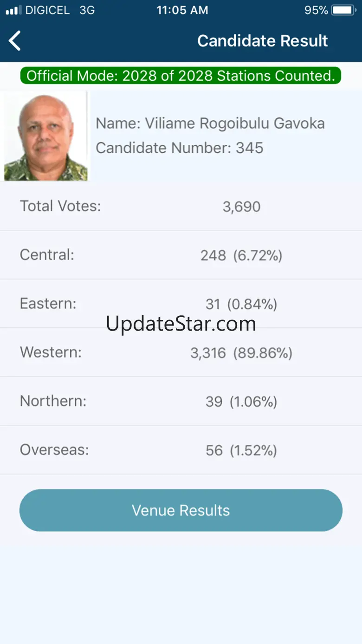Select the Total Votes row
Screen dimensions: 362x644
(x=181, y=206)
